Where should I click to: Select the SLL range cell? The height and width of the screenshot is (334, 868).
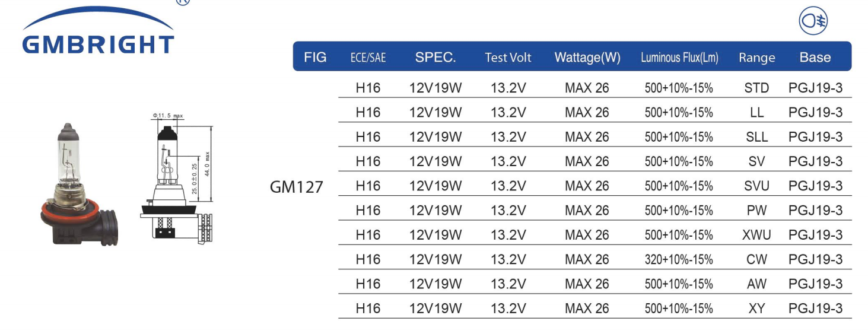tap(756, 137)
